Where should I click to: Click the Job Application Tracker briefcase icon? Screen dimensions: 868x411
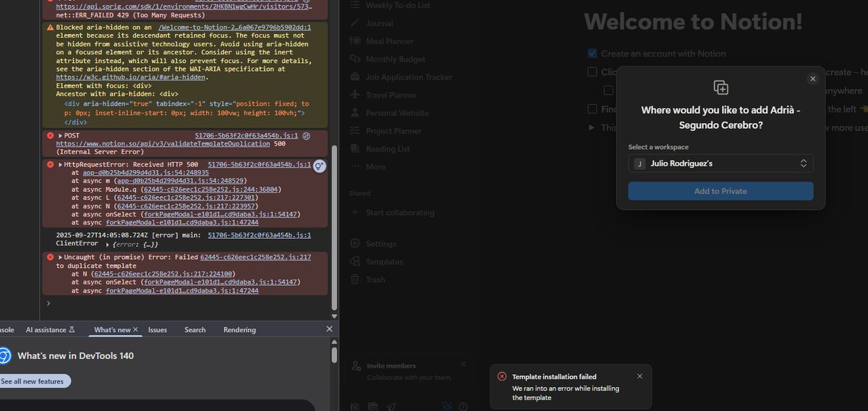click(354, 77)
